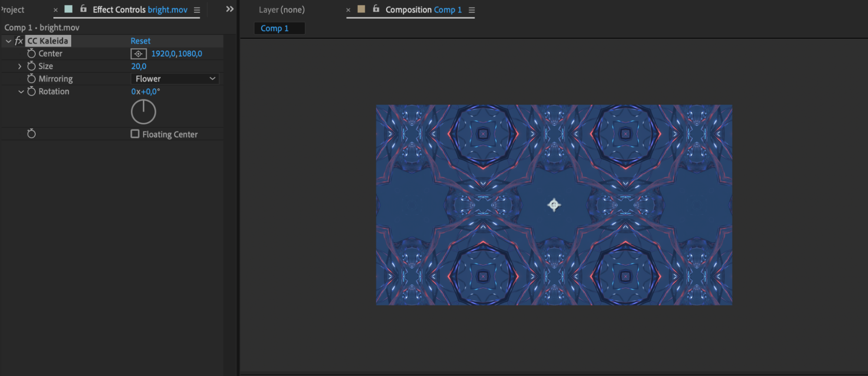Open the Mirroring Flower dropdown
The width and height of the screenshot is (868, 376).
(x=175, y=79)
